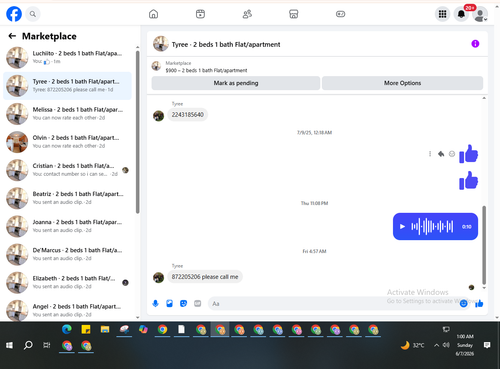Open Angel conversation

tap(67, 310)
